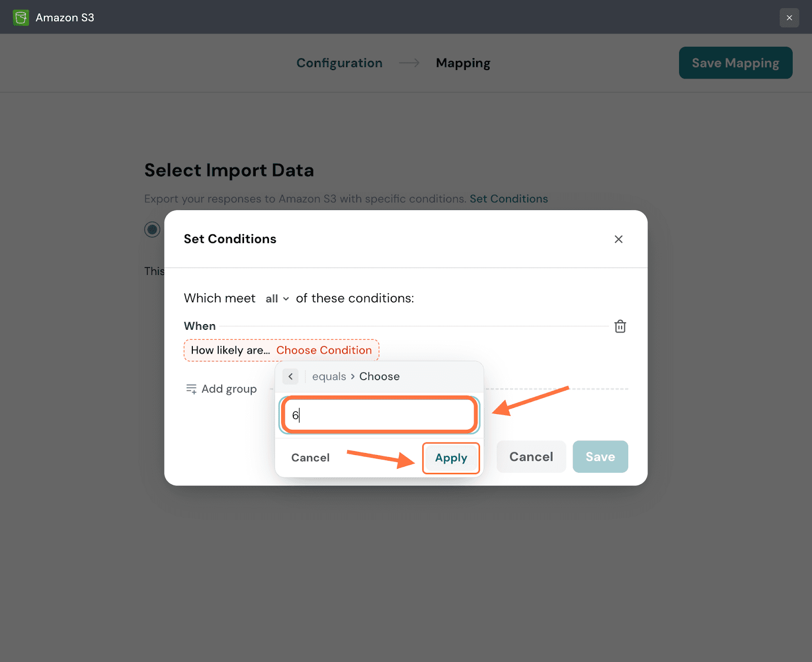
Task: Focus the value input field containing 6
Action: tap(379, 415)
